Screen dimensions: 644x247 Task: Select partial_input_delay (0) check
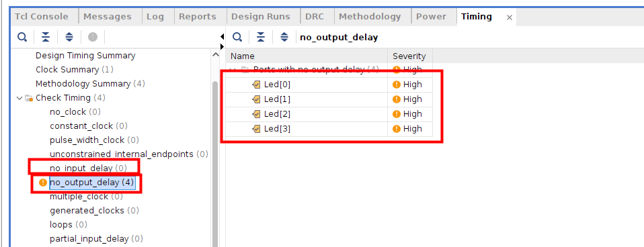[96, 239]
